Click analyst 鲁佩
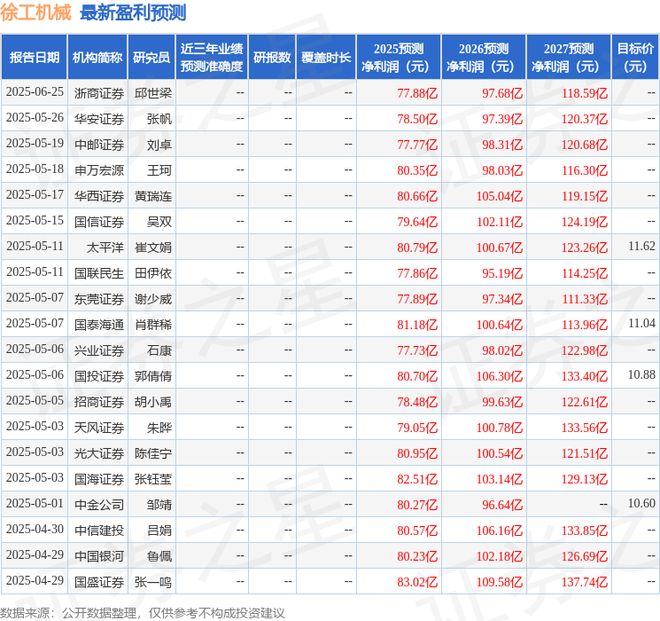The height and width of the screenshot is (621, 660). tap(159, 557)
